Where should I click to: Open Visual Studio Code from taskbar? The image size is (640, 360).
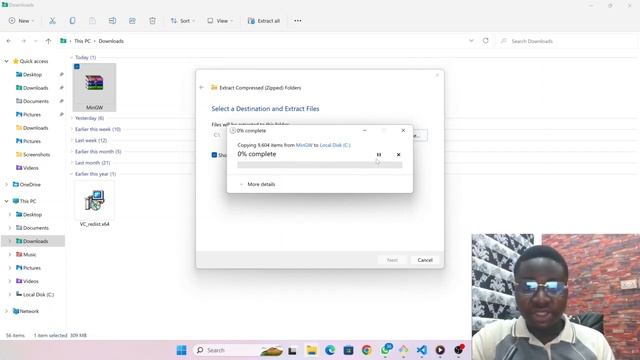point(422,350)
